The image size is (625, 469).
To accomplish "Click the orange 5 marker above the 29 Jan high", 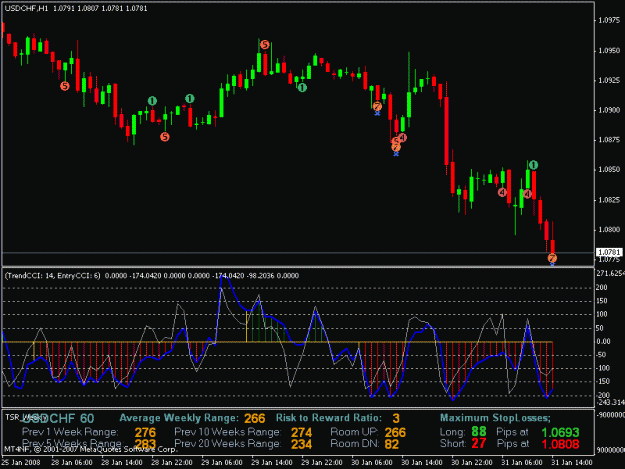I will click(x=265, y=45).
